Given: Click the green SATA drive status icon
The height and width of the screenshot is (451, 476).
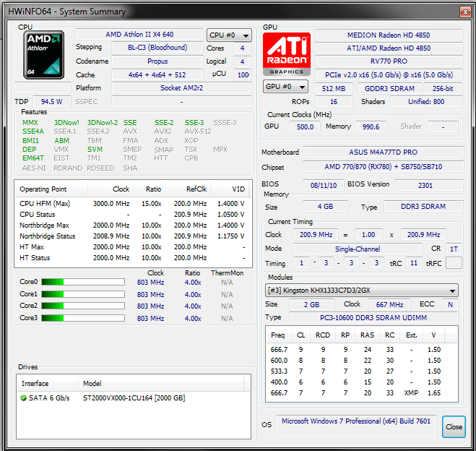Looking at the screenshot, I should click(23, 398).
